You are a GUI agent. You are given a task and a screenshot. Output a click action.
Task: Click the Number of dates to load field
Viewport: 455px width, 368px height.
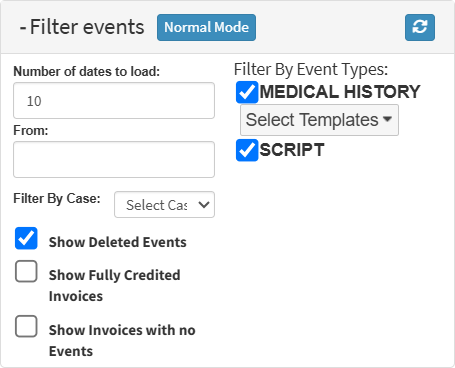pyautogui.click(x=114, y=101)
